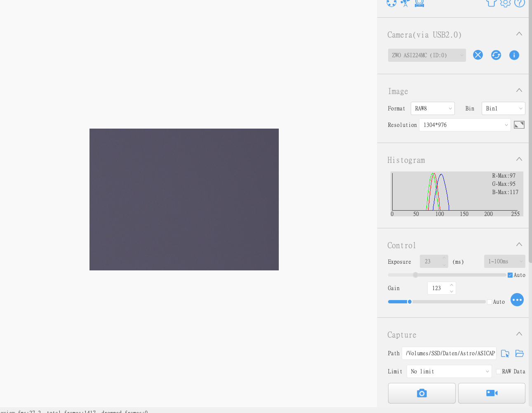
Task: Take a snapshot with camera button
Action: 422,393
